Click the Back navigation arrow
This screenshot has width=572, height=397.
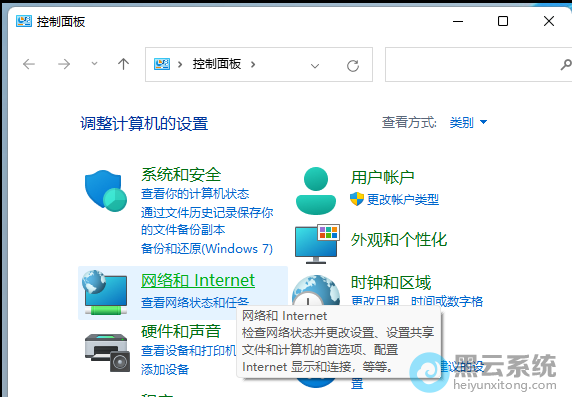tap(29, 64)
